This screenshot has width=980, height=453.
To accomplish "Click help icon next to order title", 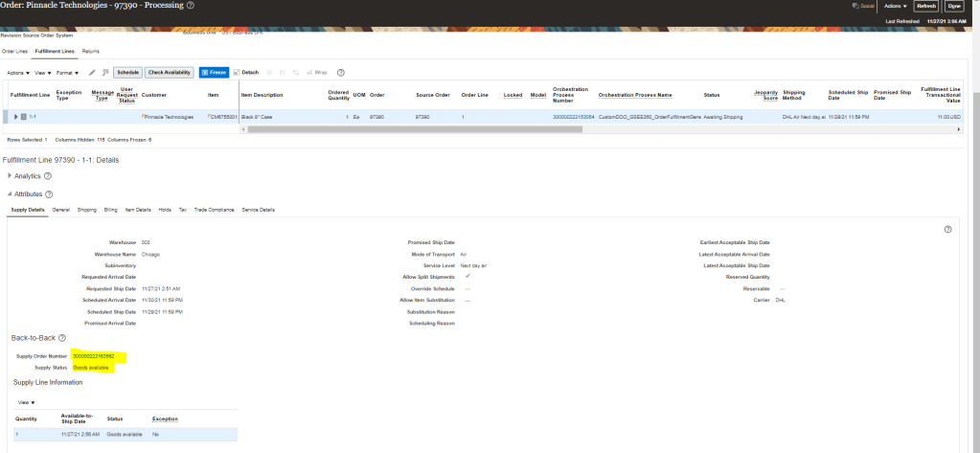I will tap(190, 6).
